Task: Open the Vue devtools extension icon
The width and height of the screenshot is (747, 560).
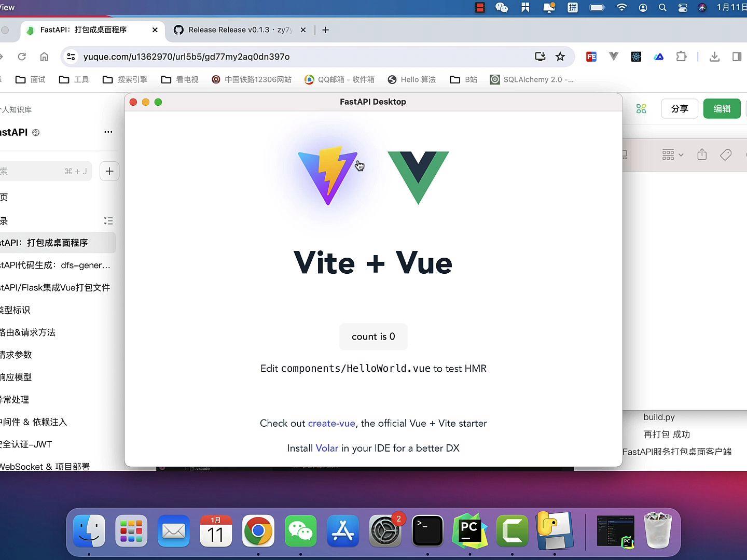Action: coord(614,57)
